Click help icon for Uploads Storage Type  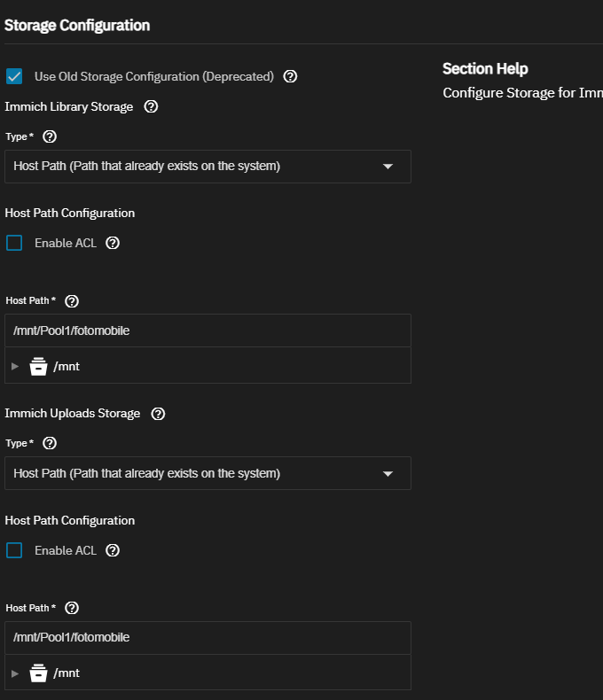(50, 443)
